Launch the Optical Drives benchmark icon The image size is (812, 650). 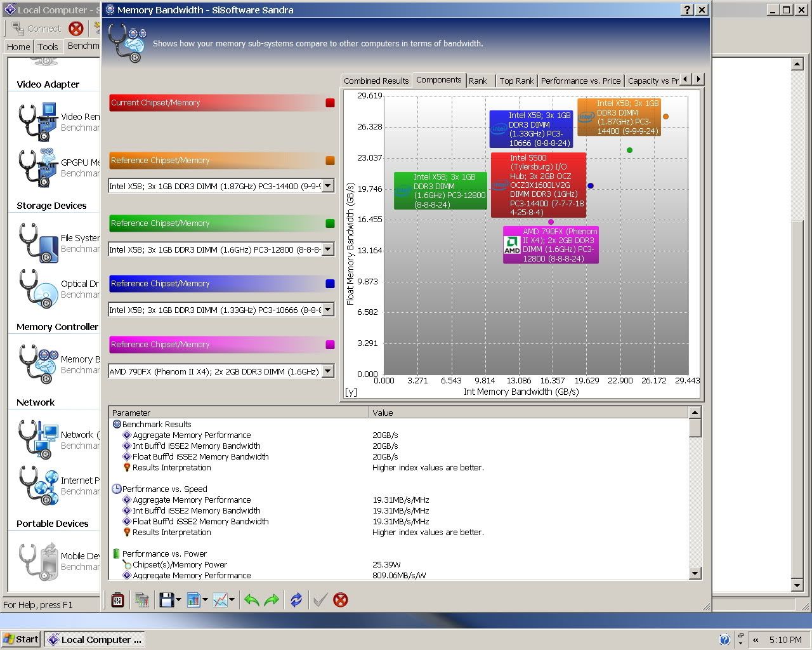coord(37,288)
